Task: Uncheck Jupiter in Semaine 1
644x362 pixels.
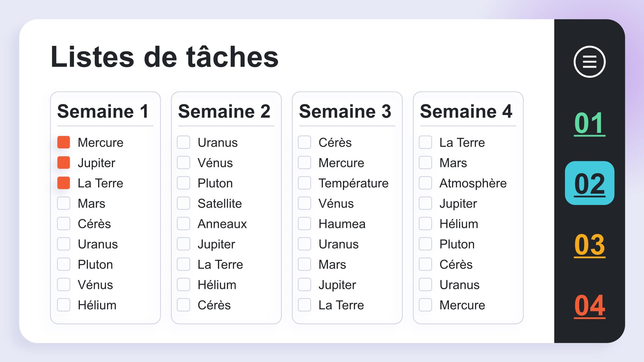Action: point(64,163)
